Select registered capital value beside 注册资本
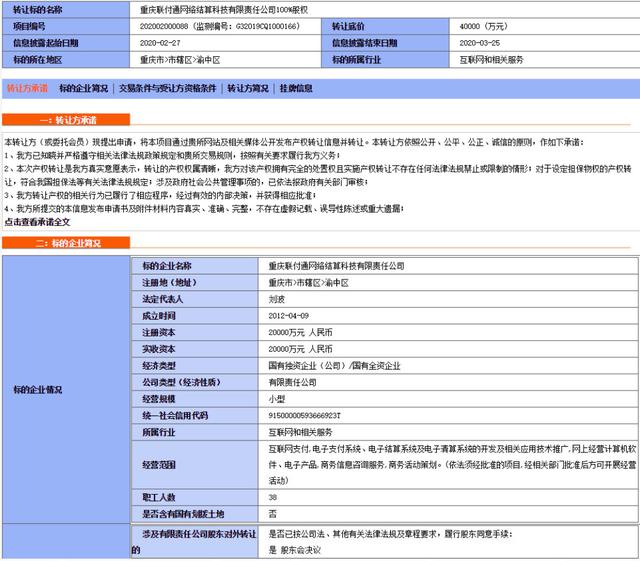This screenshot has height=561, width=640. 300,332
